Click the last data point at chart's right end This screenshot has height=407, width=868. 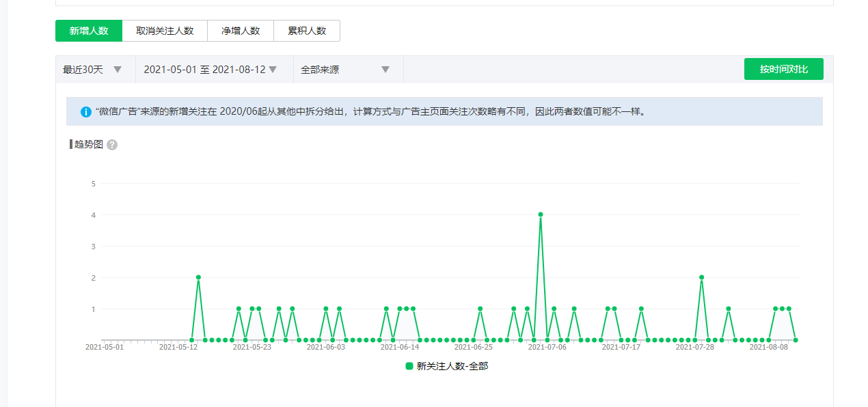tap(796, 339)
